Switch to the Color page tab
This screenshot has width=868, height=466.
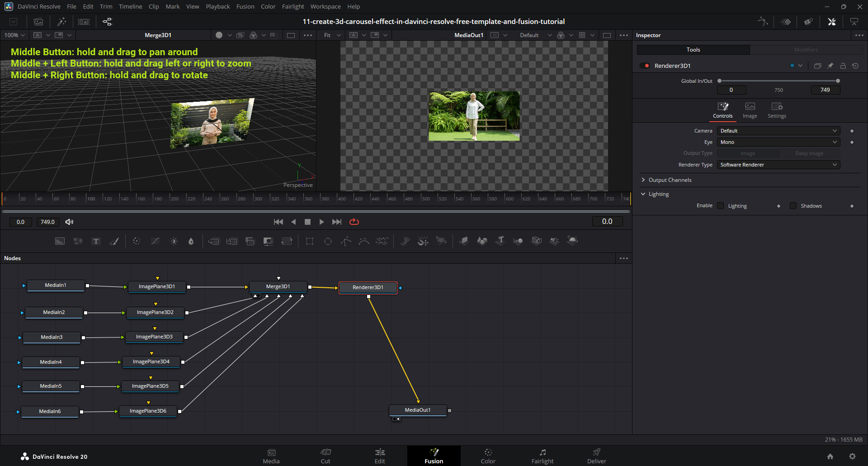click(x=488, y=456)
